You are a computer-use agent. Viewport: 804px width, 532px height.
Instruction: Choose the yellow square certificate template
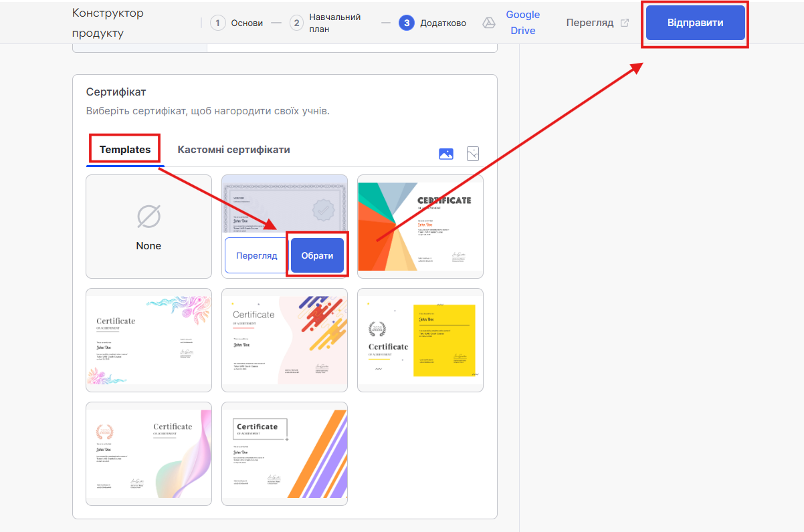click(x=420, y=340)
